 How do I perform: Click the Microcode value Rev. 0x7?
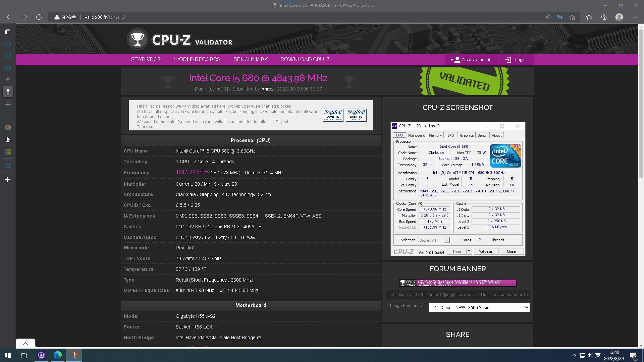[x=185, y=248]
